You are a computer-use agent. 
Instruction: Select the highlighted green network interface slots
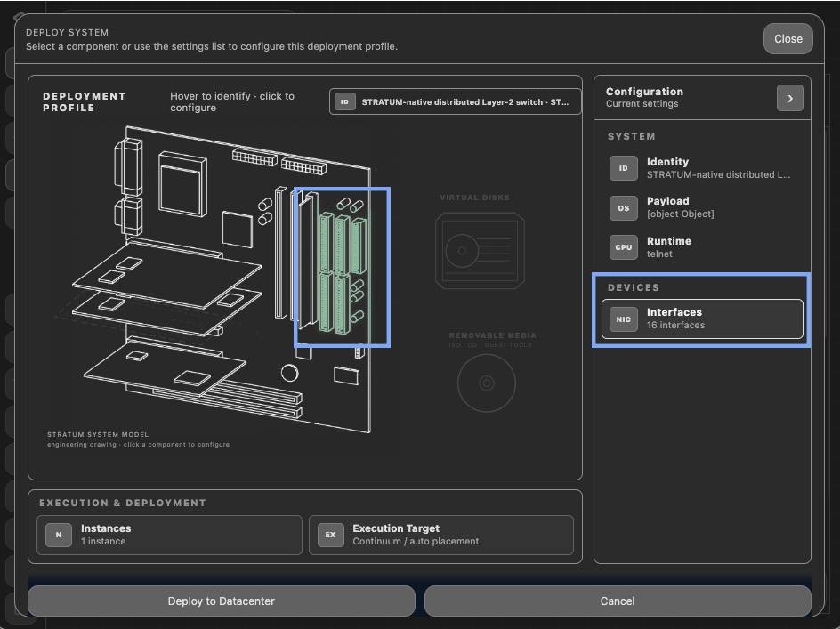point(342,271)
